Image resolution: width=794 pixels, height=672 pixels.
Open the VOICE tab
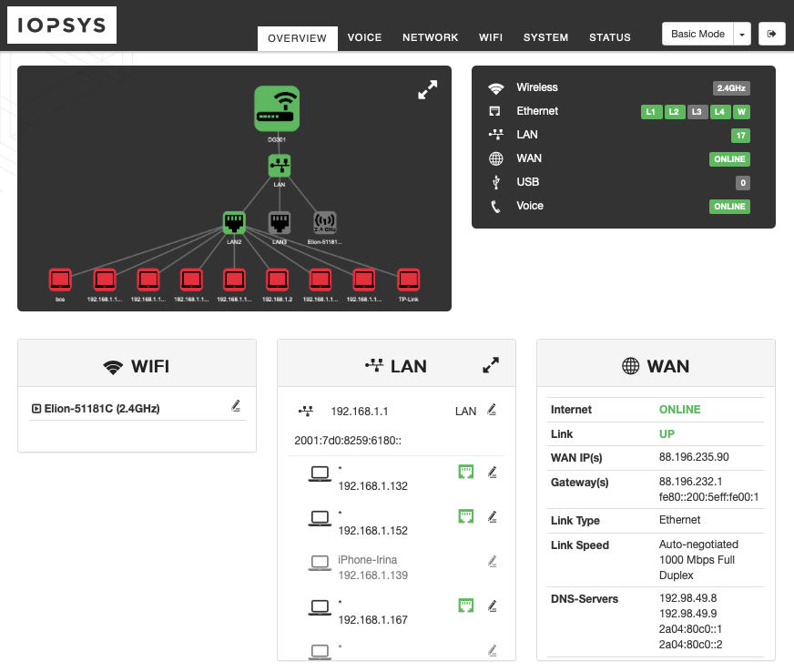click(364, 38)
